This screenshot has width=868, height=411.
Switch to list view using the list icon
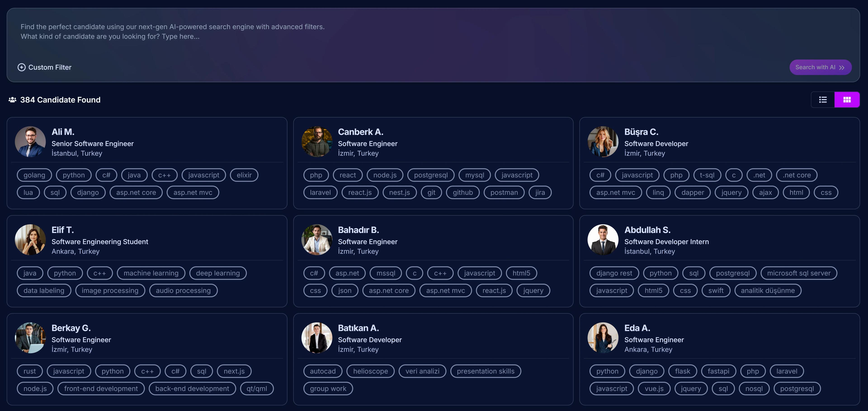[x=823, y=99]
